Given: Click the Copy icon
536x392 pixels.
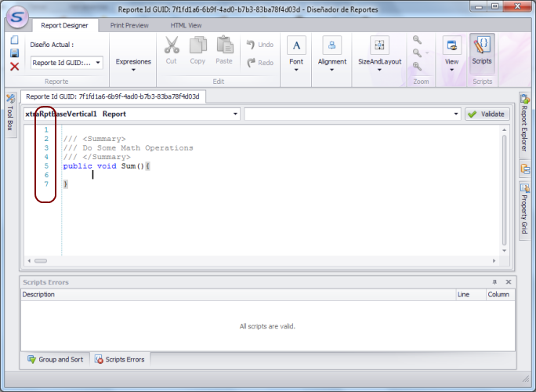Looking at the screenshot, I should click(x=197, y=50).
